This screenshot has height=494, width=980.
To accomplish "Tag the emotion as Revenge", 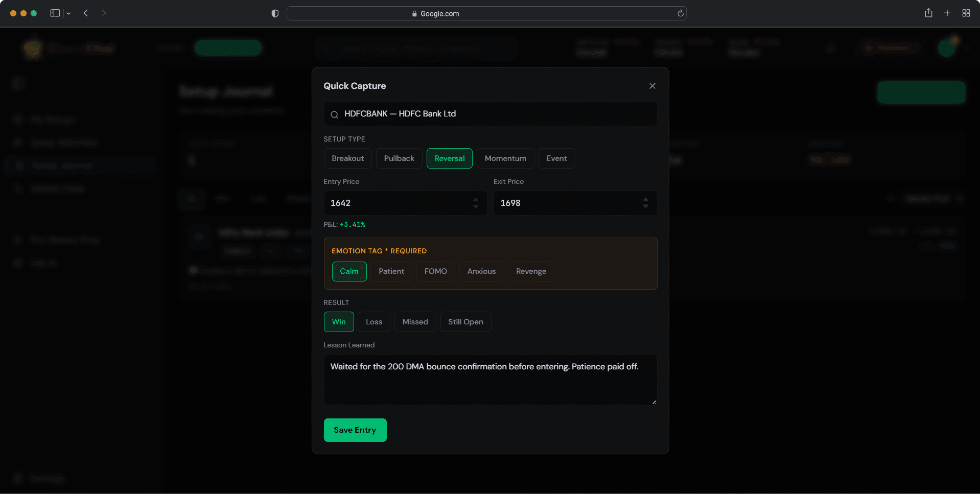I will (531, 271).
